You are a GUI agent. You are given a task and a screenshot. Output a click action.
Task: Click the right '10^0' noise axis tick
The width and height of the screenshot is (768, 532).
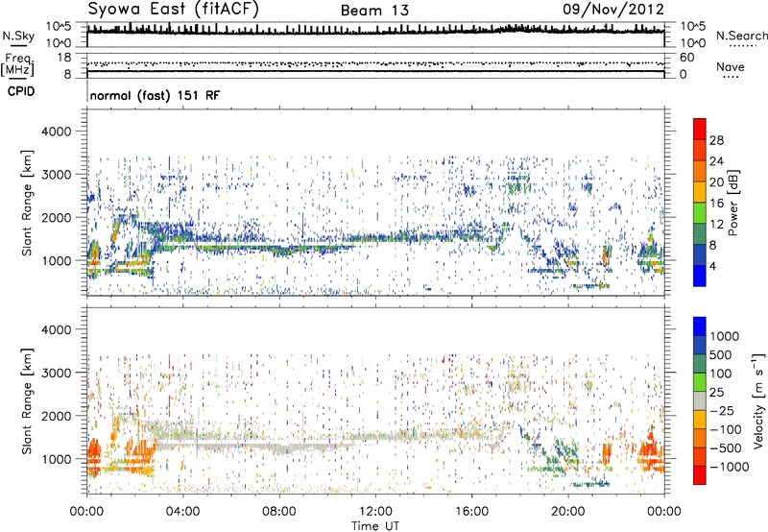693,43
